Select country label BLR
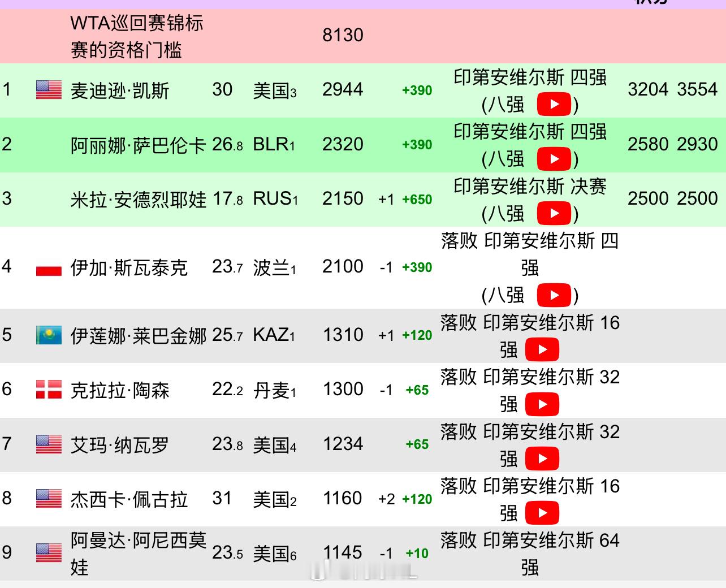This screenshot has width=726, height=588. click(x=271, y=144)
